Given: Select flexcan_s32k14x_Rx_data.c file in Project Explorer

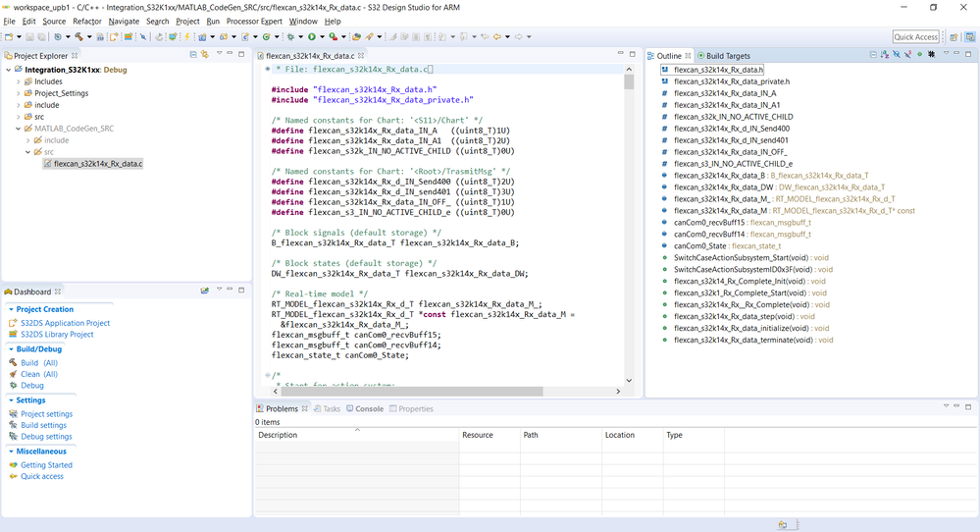Looking at the screenshot, I should (x=97, y=164).
